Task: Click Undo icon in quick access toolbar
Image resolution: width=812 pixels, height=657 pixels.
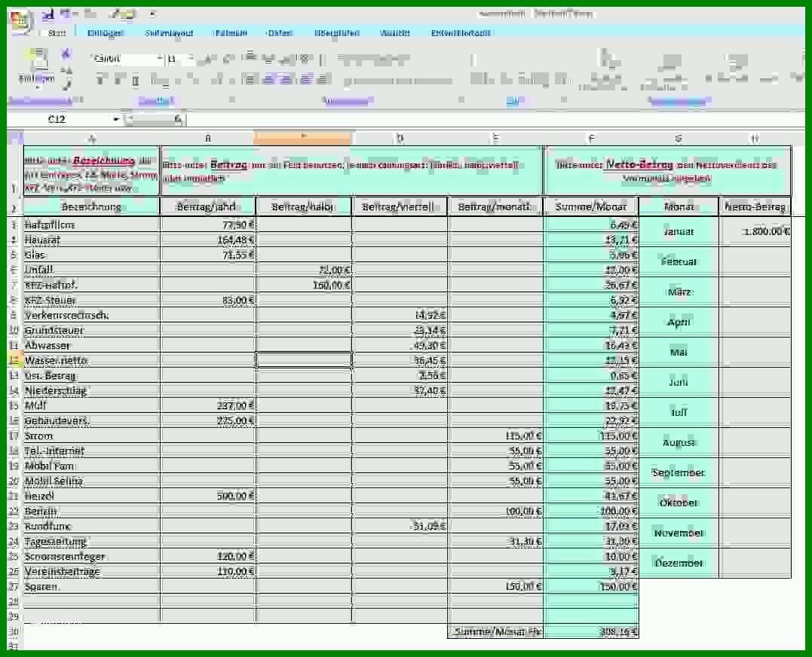Action: point(67,14)
